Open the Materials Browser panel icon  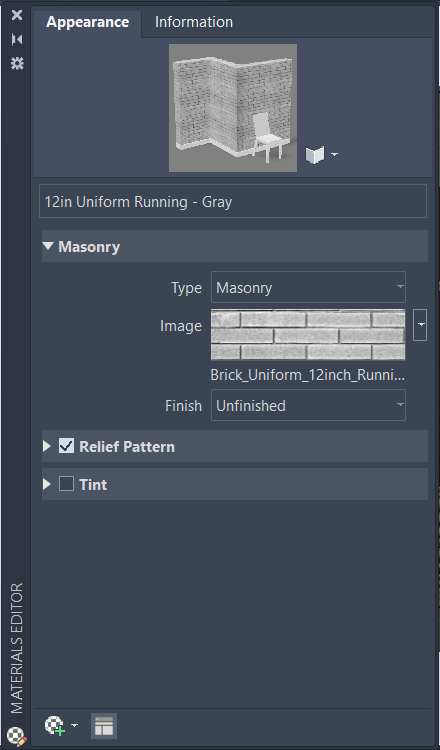tap(104, 726)
